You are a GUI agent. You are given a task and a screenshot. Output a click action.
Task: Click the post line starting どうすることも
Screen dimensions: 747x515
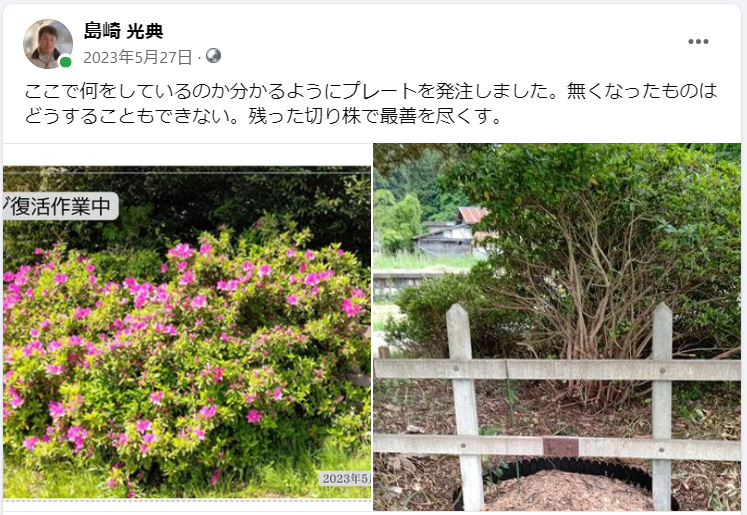point(263,116)
